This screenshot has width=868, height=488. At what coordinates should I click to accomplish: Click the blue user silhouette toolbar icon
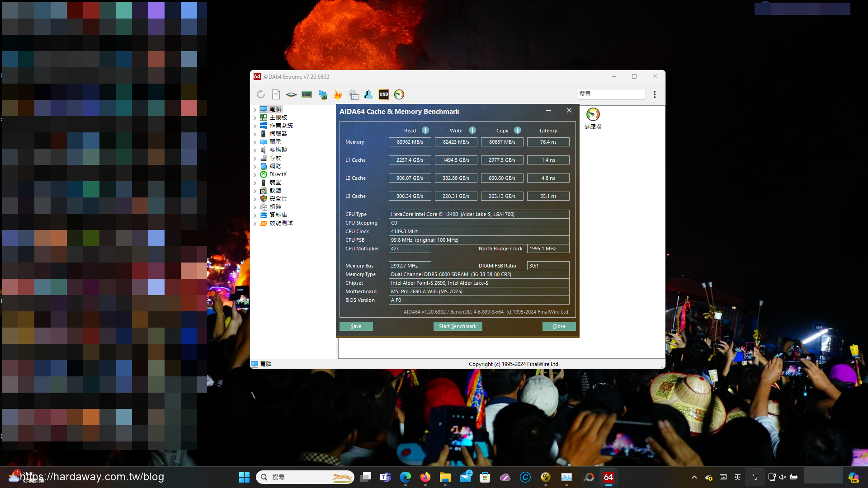click(x=368, y=94)
